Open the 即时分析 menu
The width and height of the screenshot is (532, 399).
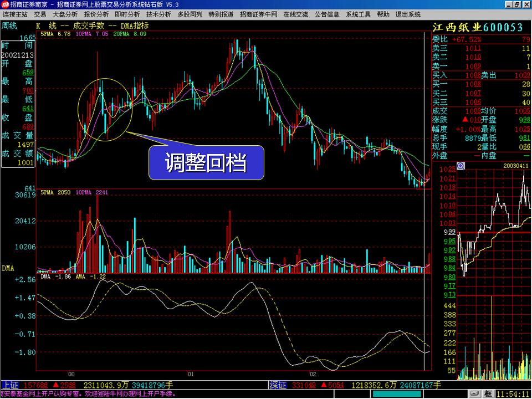(127, 14)
